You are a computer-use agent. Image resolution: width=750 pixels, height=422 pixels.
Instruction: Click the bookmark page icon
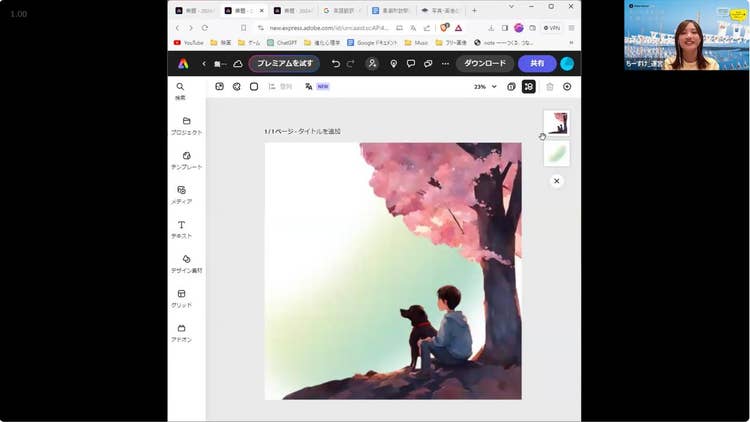click(x=243, y=28)
